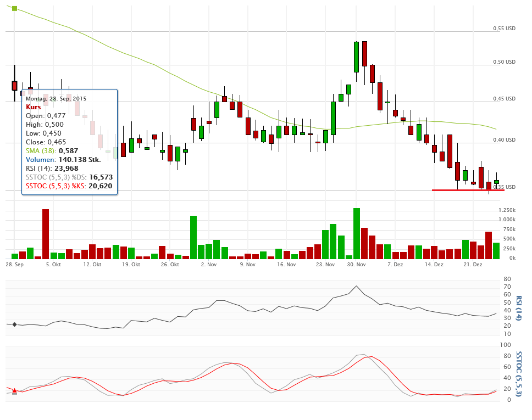The width and height of the screenshot is (532, 420).
Task: Click the black diamond marker on RSI line
Action: [14, 324]
